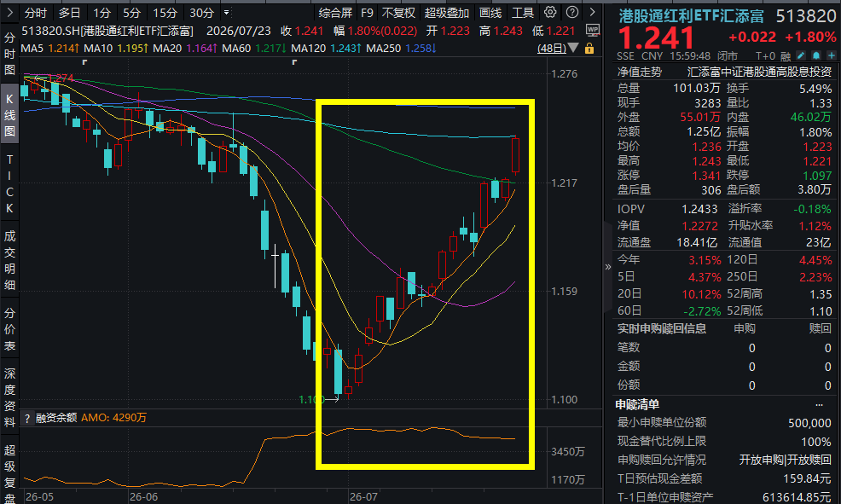Open 成交明细 in left sidebar
This screenshot has height=504, width=841.
click(x=9, y=261)
